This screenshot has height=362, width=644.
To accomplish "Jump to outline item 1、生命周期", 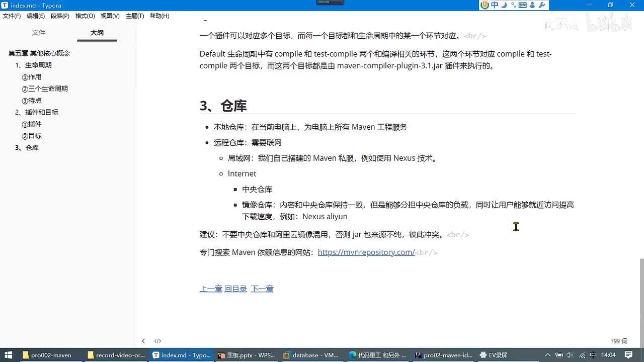I will pyautogui.click(x=33, y=65).
